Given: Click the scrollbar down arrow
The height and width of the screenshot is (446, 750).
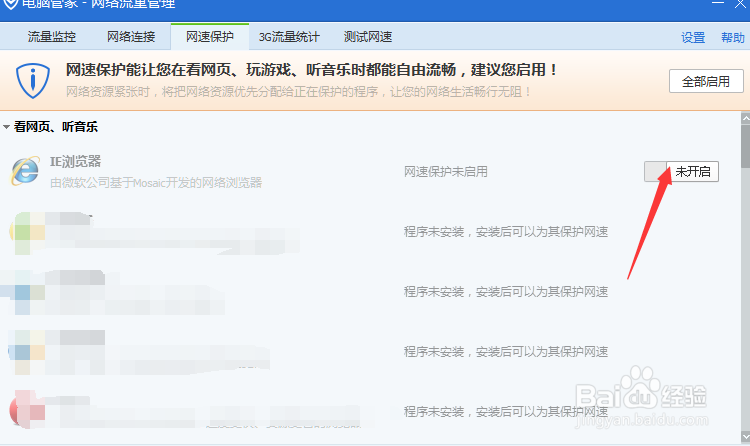Looking at the screenshot, I should pos(745,436).
